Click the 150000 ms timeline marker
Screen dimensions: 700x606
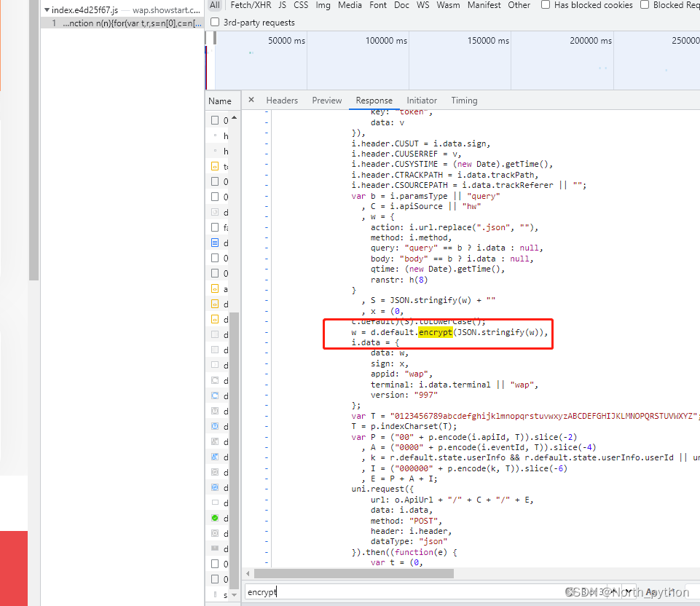point(488,41)
